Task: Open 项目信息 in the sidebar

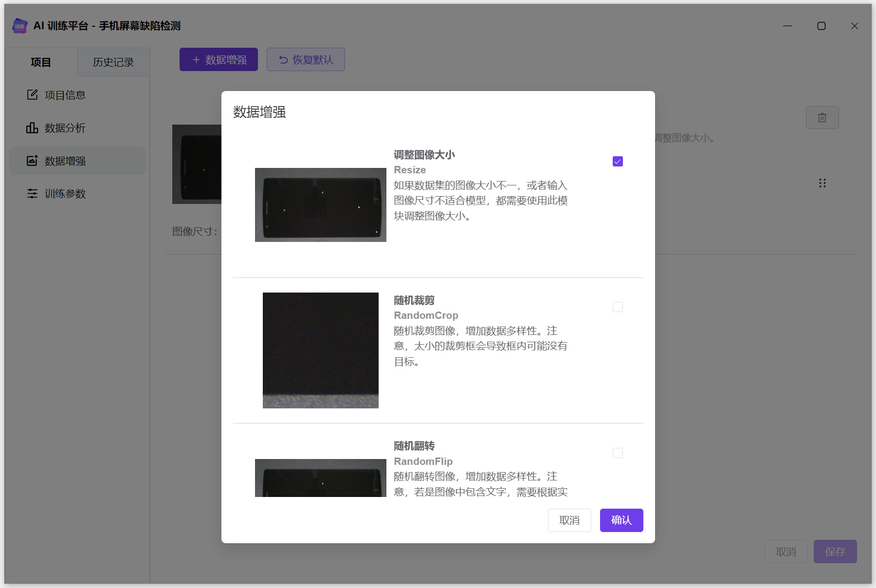Action: coord(77,95)
